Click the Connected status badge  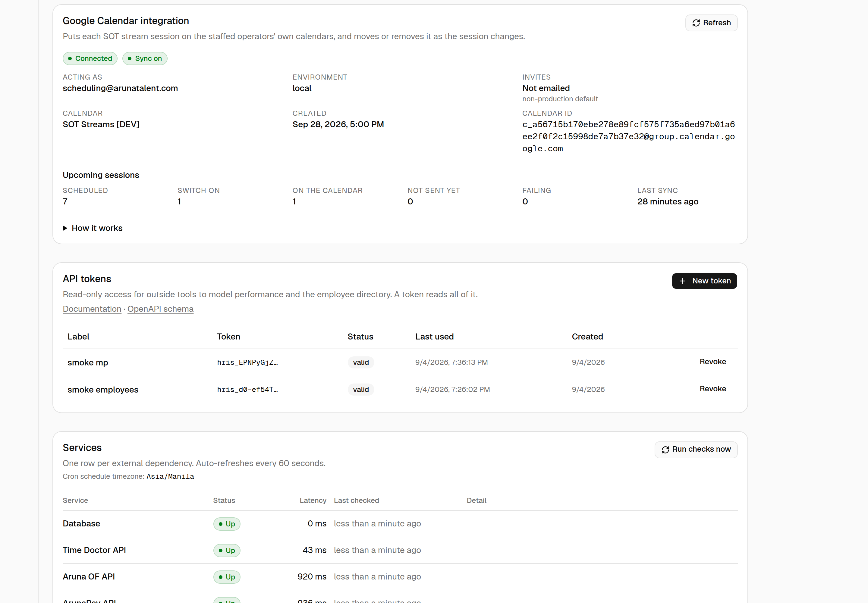[90, 58]
